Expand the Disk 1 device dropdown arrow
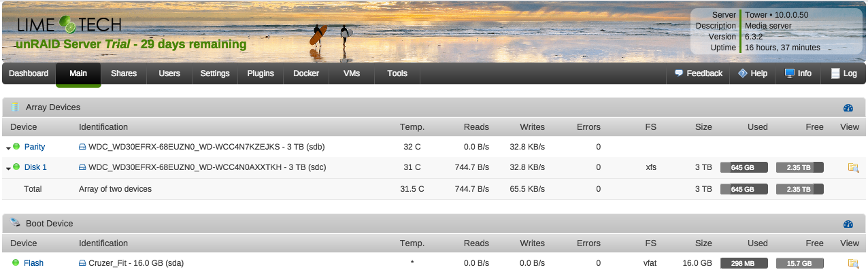 point(8,168)
